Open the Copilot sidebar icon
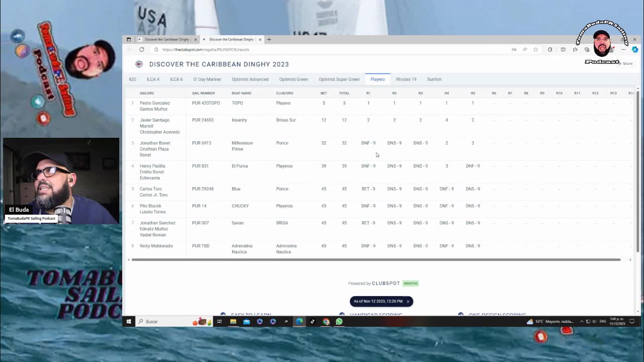 (635, 49)
